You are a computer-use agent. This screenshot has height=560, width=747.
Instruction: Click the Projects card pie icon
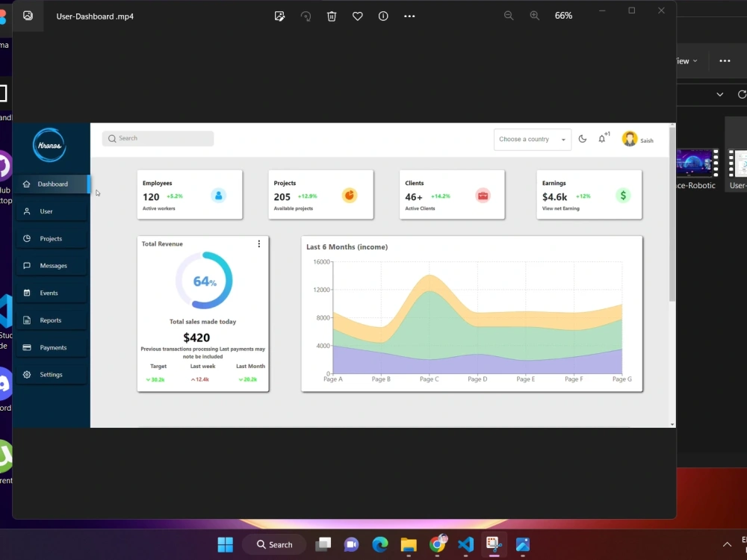(x=349, y=196)
